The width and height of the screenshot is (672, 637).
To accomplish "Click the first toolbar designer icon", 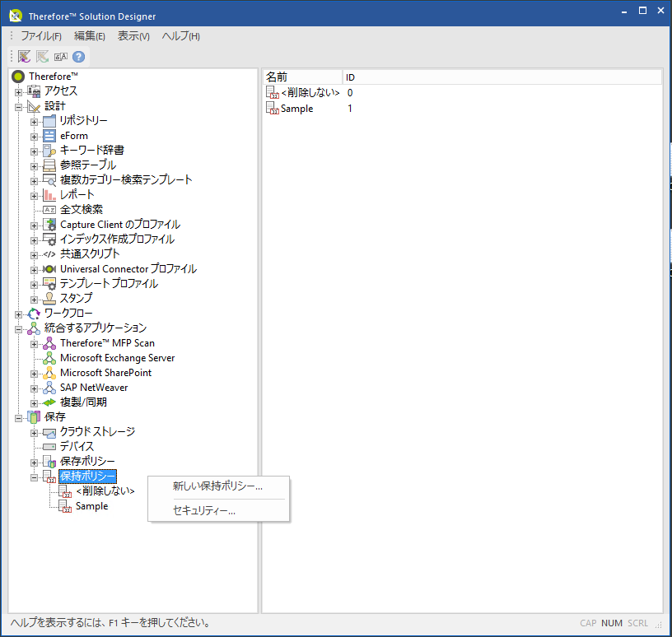I will [24, 57].
